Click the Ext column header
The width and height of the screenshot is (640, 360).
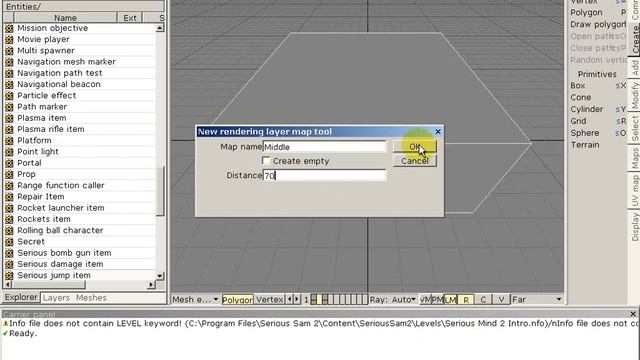coord(130,18)
